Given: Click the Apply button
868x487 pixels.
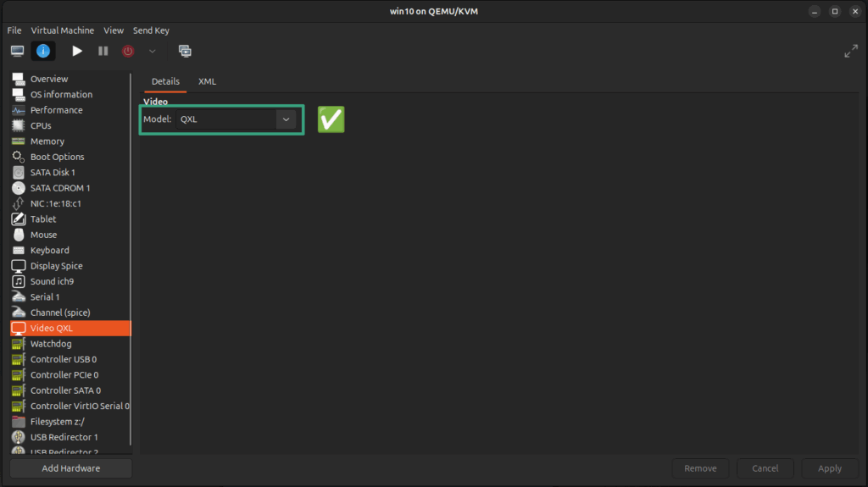Looking at the screenshot, I should [830, 468].
